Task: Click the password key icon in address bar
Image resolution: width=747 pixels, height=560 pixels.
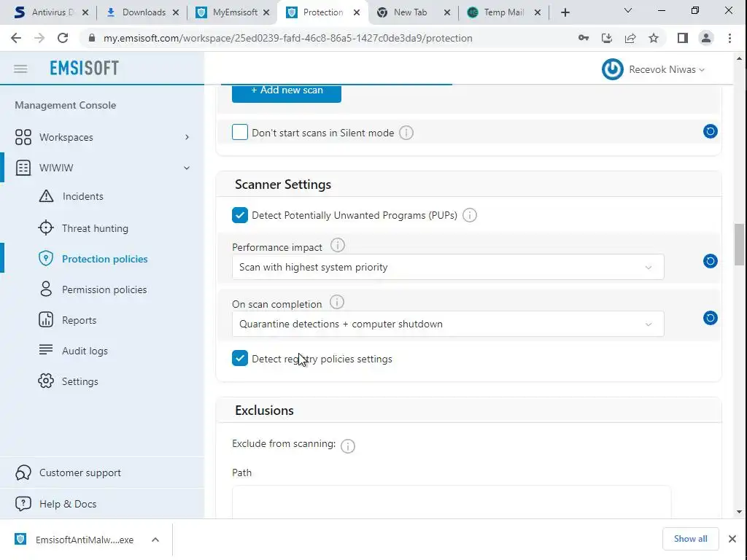Action: 584,38
